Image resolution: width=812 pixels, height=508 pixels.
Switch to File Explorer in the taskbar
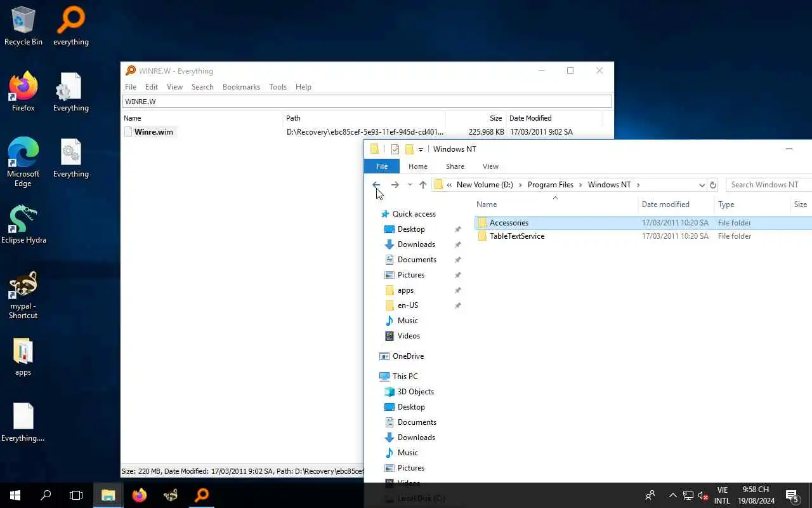coord(108,495)
